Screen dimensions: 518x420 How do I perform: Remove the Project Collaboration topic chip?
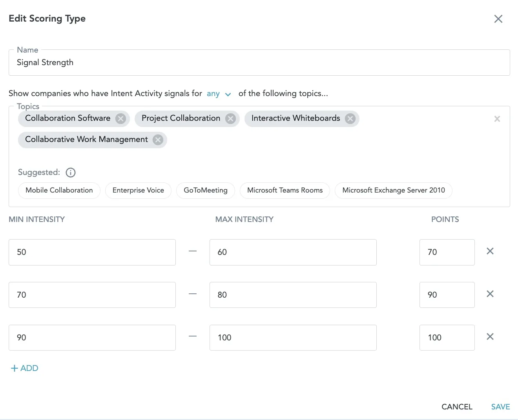click(230, 118)
